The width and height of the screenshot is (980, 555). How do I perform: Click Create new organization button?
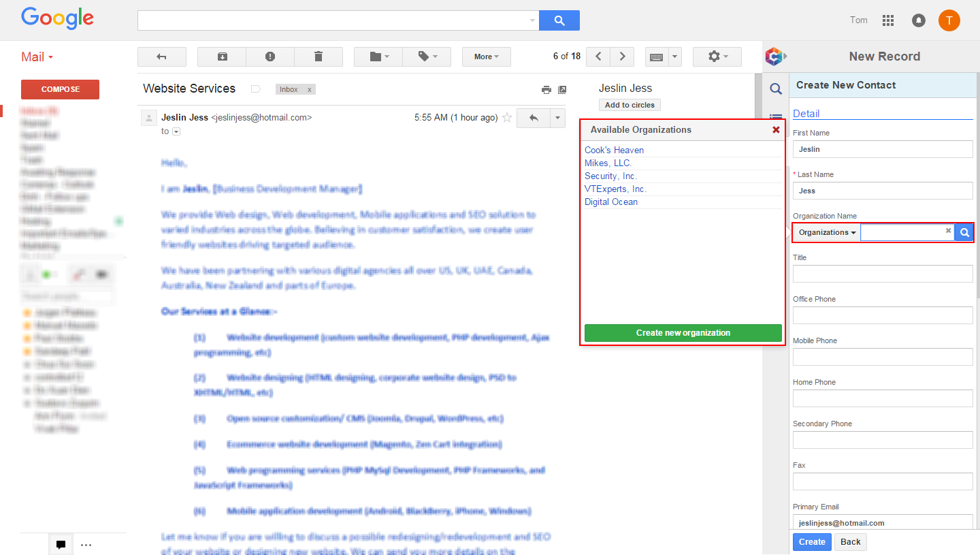click(x=683, y=333)
